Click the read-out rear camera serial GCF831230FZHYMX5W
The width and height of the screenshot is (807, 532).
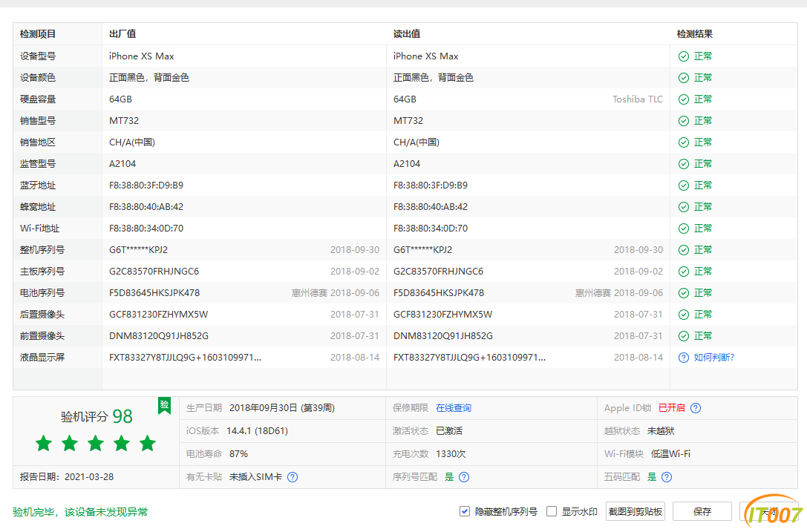[x=442, y=315]
